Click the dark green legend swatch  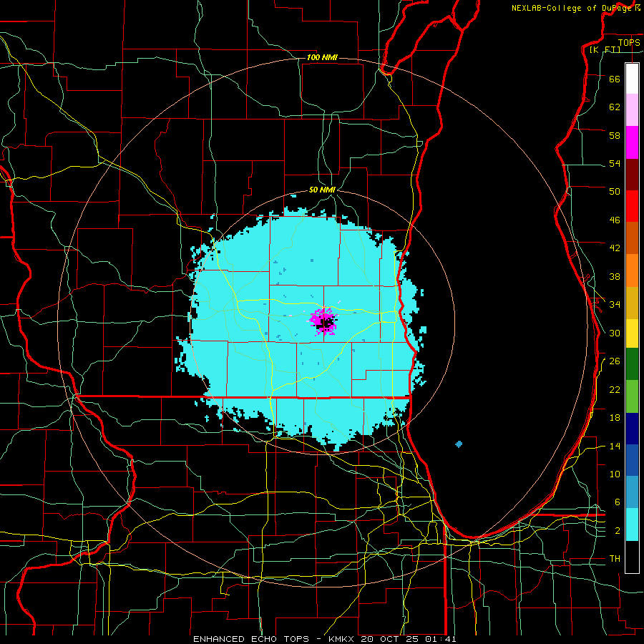pyautogui.click(x=632, y=364)
